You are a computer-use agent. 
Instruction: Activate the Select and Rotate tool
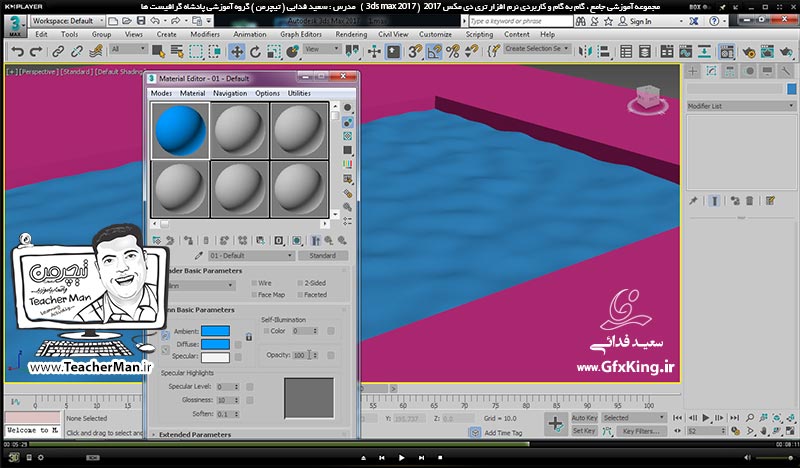pyautogui.click(x=255, y=52)
